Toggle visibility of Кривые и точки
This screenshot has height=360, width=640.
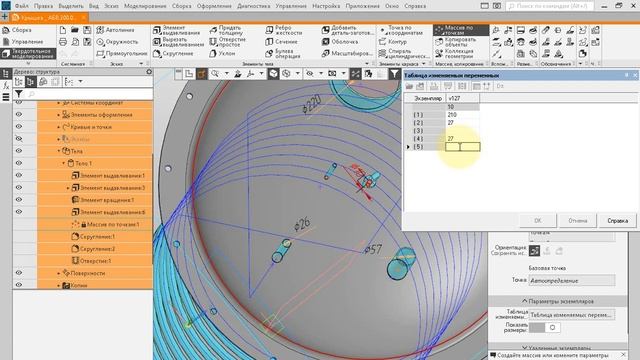click(19, 127)
